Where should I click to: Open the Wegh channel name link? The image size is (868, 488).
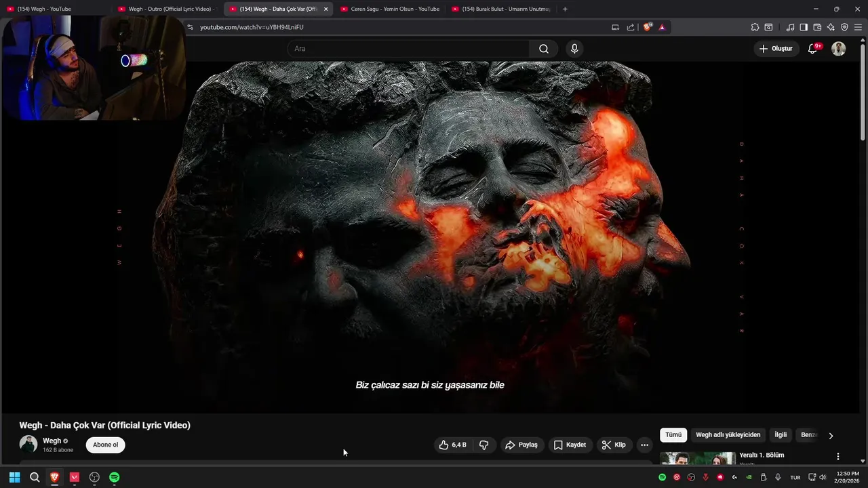pos(52,441)
